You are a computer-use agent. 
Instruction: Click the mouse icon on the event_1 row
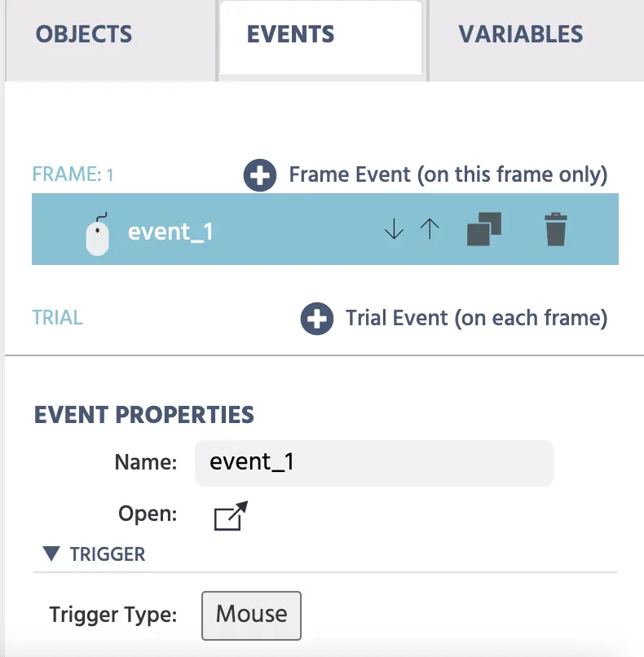97,233
